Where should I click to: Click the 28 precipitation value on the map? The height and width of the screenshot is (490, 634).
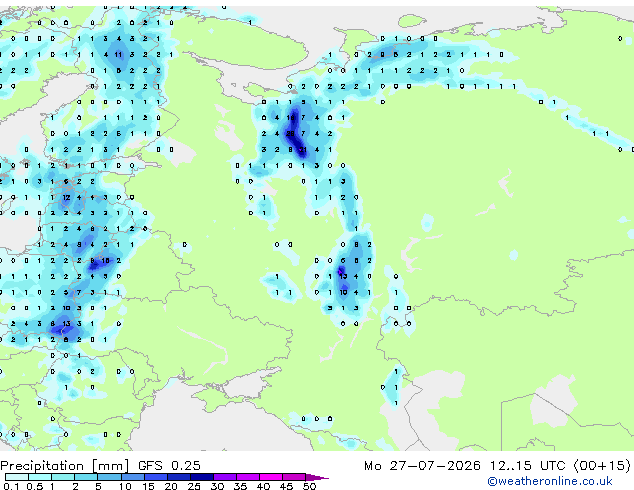tap(290, 133)
